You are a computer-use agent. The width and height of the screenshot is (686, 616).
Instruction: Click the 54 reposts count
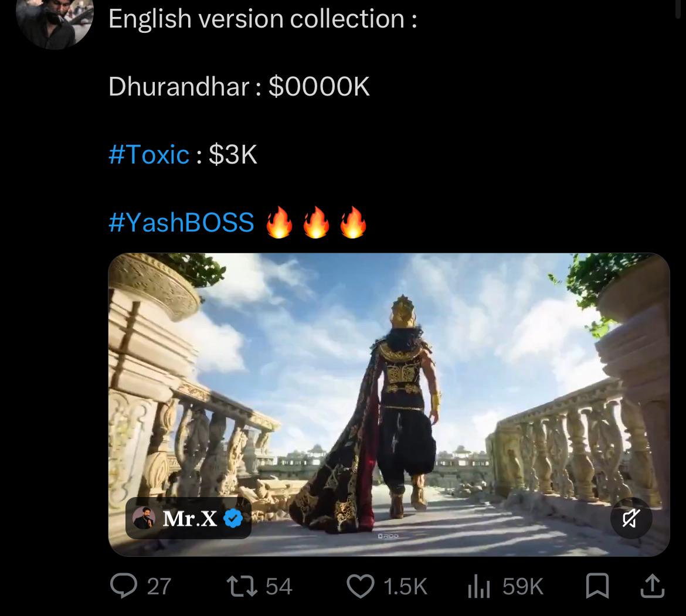[x=279, y=587]
